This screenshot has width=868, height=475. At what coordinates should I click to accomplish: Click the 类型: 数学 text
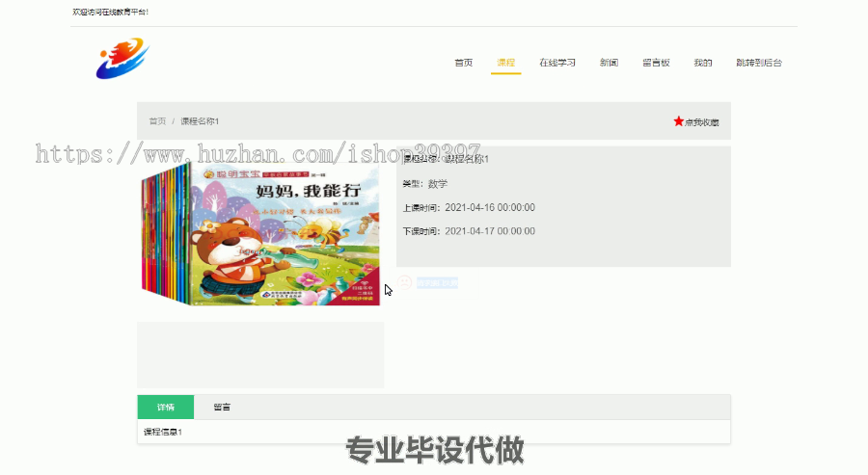pyautogui.click(x=425, y=184)
